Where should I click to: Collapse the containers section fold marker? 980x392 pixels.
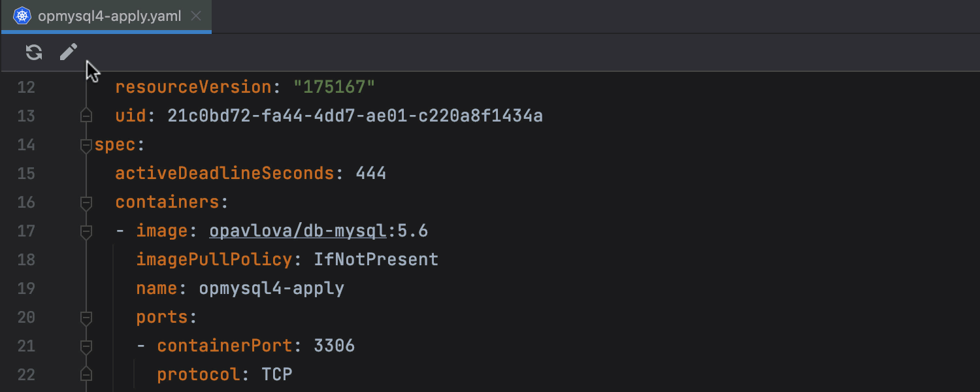pos(86,203)
